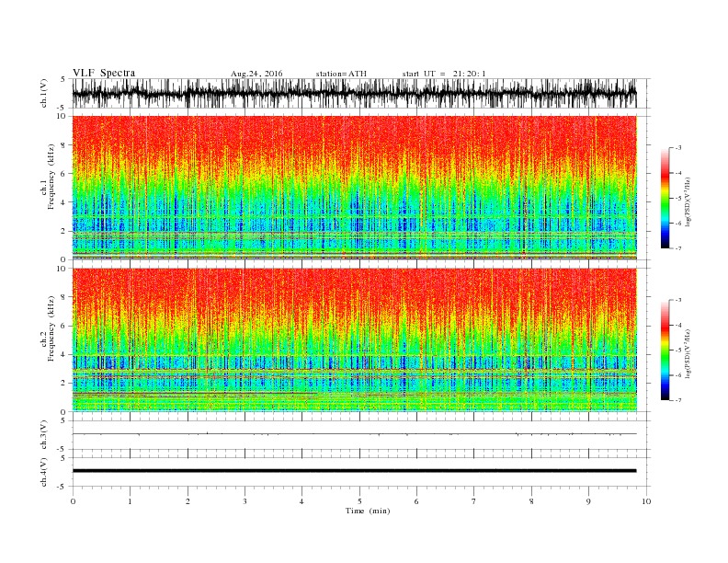Click the "8" kHz tick of ch.2 spectrogram
This screenshot has width=728, height=563.
coord(64,297)
